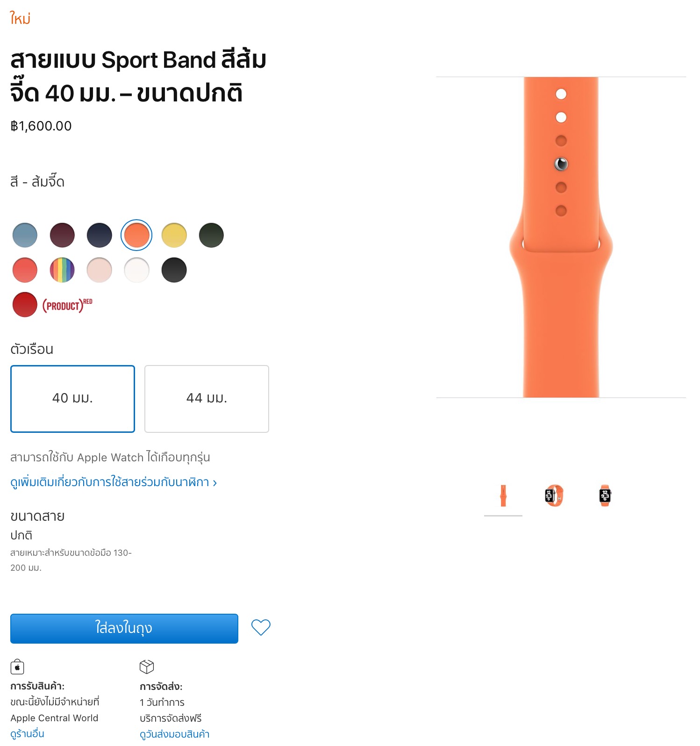Add band to favorites with heart icon
Screen dimensions: 700x746
coord(261,627)
